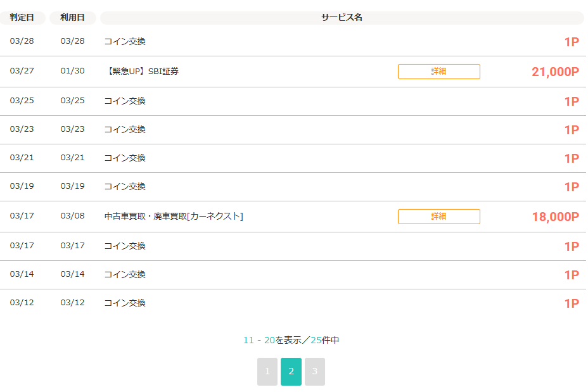This screenshot has height=392, width=588.
Task: Select コイン交換 in the 03/19 row
Action: click(x=125, y=187)
